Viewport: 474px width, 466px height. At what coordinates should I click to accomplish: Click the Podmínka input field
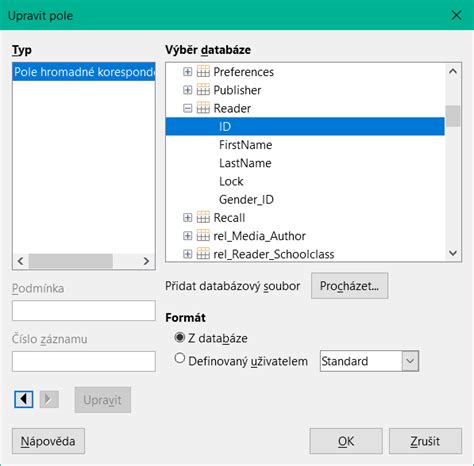click(x=84, y=311)
